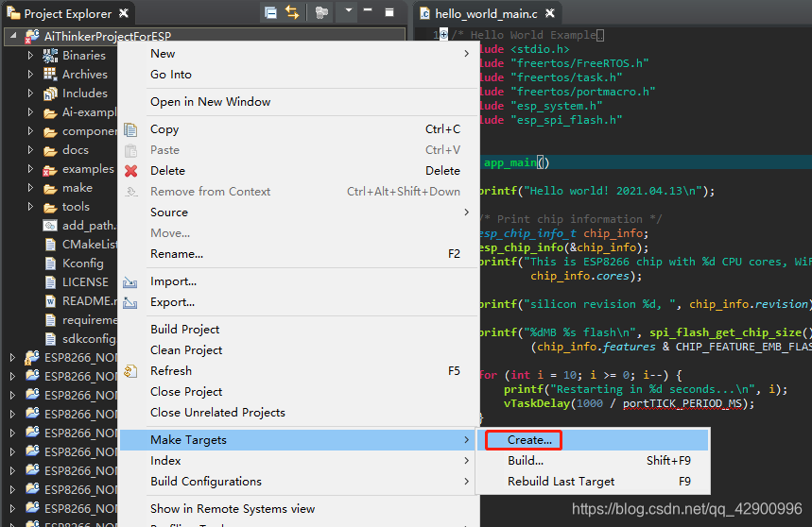This screenshot has width=812, height=527.
Task: Click chip_info.revision in the code editor
Action: pyautogui.click(x=749, y=304)
